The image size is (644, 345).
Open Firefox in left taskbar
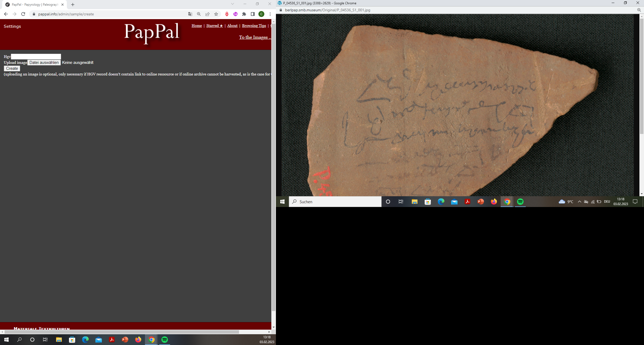[x=138, y=340]
